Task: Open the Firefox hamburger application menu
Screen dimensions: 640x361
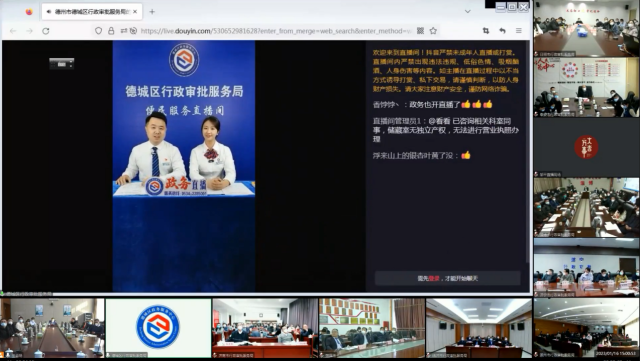Action: point(519,31)
